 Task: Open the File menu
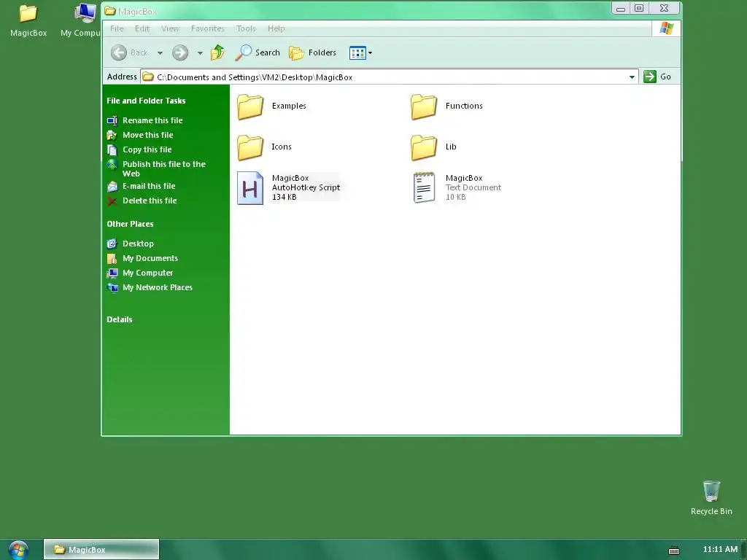[117, 28]
